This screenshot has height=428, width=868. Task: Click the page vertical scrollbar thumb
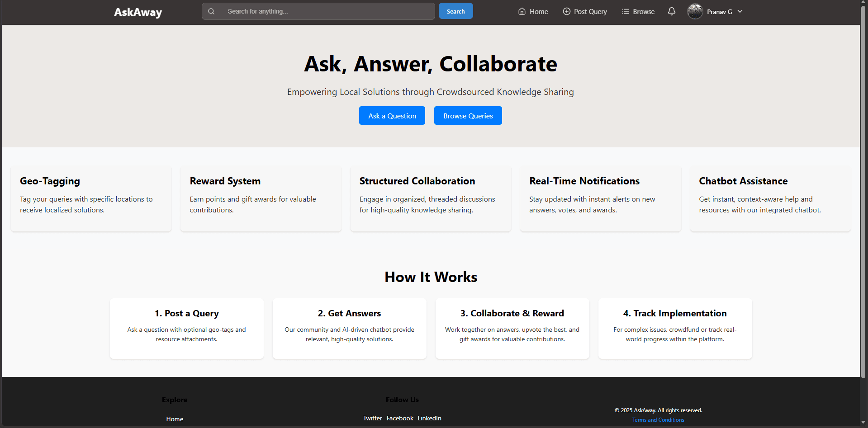pyautogui.click(x=863, y=192)
